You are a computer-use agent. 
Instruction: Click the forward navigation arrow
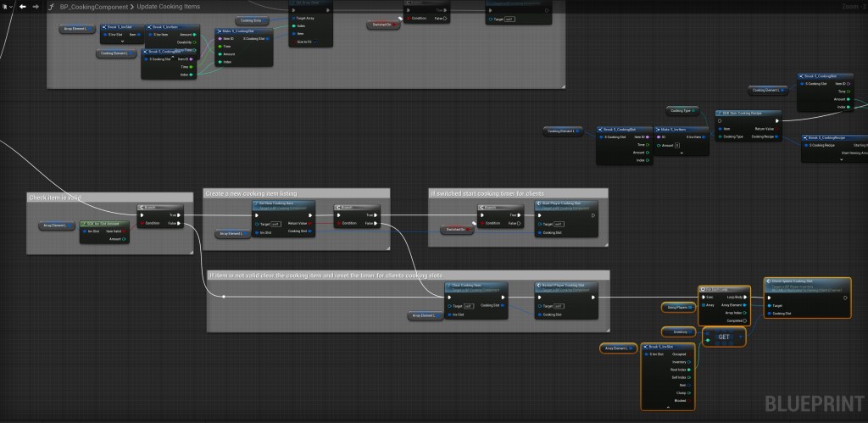tap(35, 6)
